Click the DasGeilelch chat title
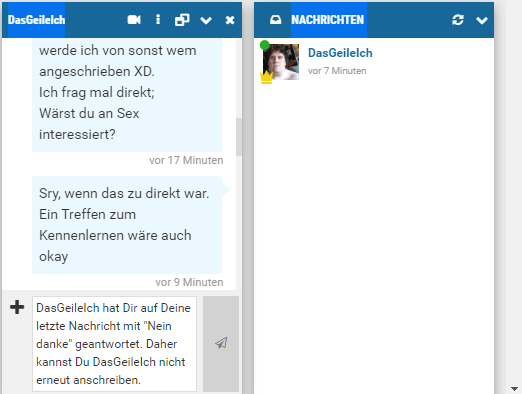The image size is (522, 394). coord(36,20)
